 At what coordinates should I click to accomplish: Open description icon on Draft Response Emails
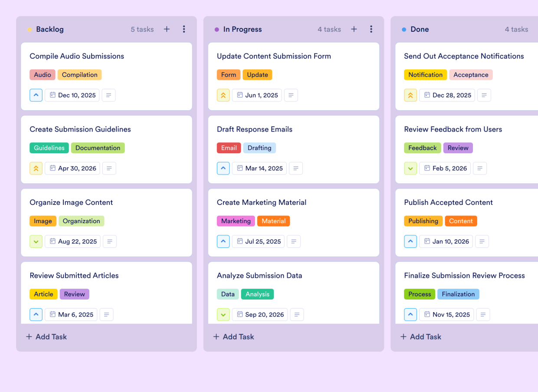point(296,168)
